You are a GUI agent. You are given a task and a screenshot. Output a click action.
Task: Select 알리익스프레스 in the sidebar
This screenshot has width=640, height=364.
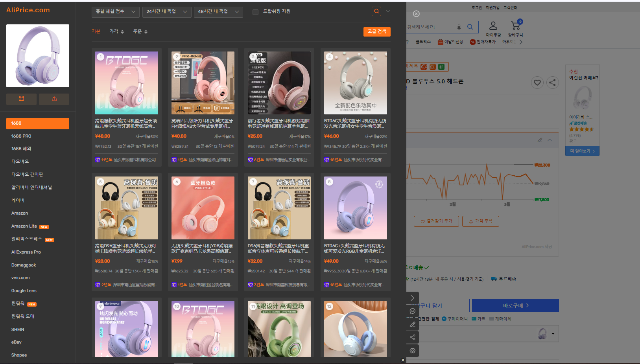click(27, 239)
